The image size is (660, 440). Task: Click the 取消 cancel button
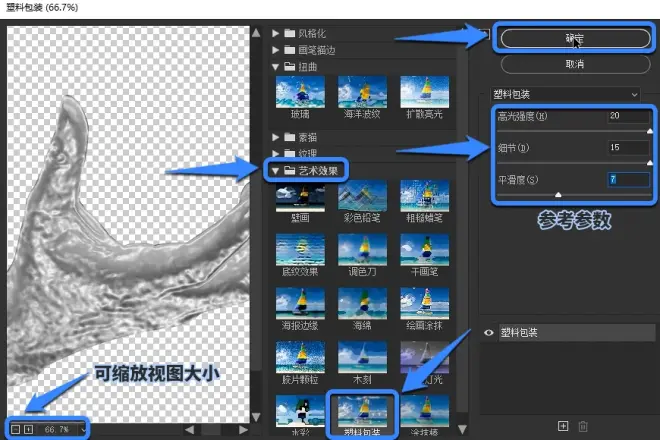(x=575, y=64)
